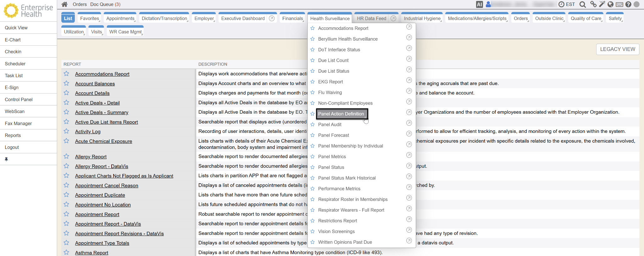Viewport: 644px width, 256px height.
Task: Switch to the Favorites tab
Action: [x=90, y=19]
